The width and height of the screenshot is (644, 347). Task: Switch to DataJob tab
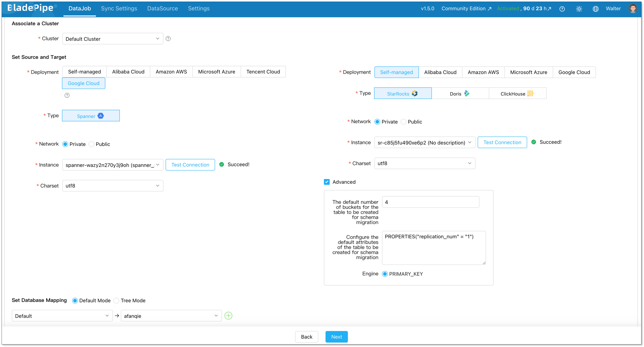pyautogui.click(x=79, y=8)
